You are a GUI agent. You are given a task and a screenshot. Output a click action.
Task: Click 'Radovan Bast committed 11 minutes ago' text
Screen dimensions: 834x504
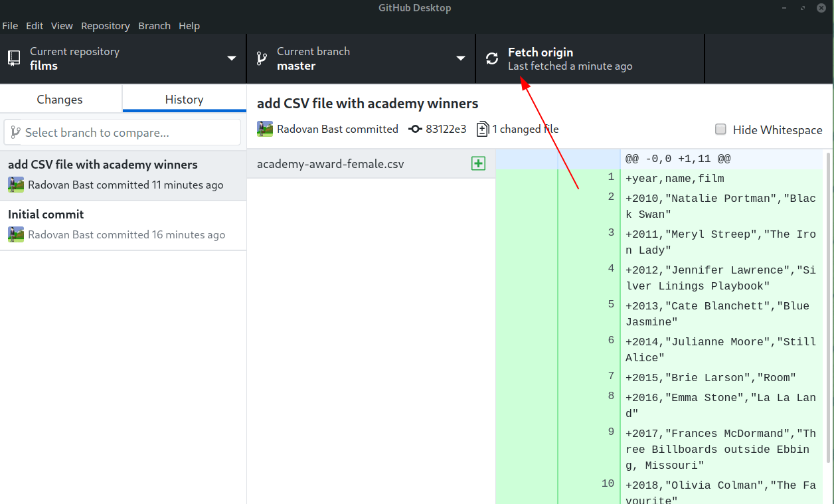click(125, 185)
